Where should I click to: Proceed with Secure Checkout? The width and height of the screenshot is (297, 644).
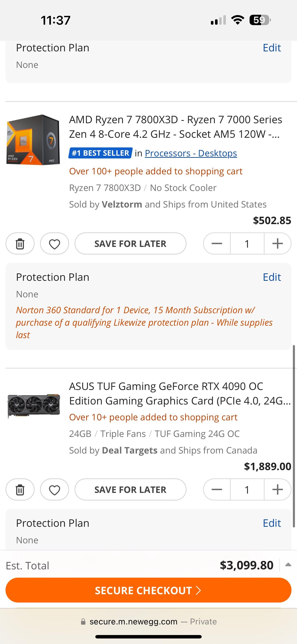(148, 590)
